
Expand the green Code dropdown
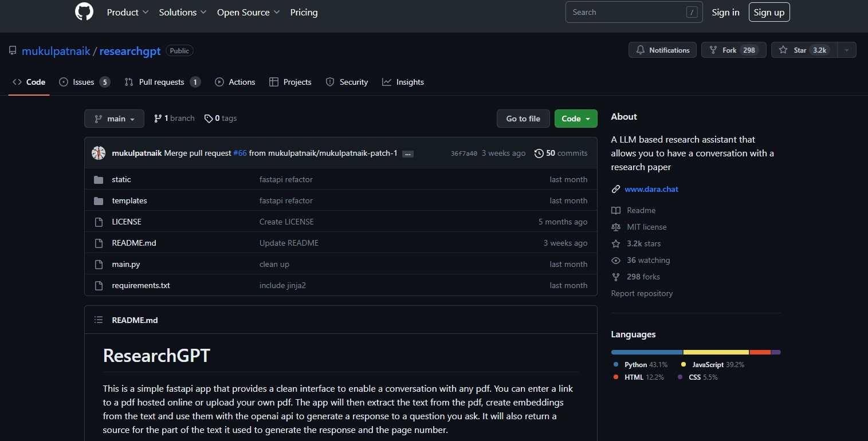coord(575,119)
